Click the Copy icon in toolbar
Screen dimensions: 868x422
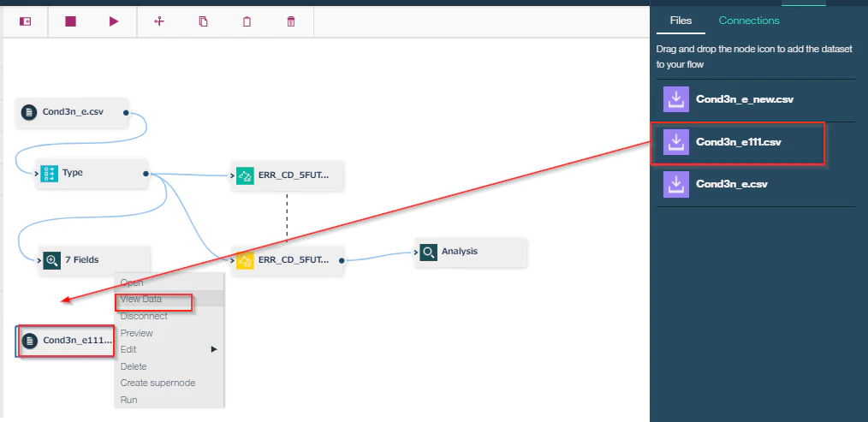click(203, 21)
